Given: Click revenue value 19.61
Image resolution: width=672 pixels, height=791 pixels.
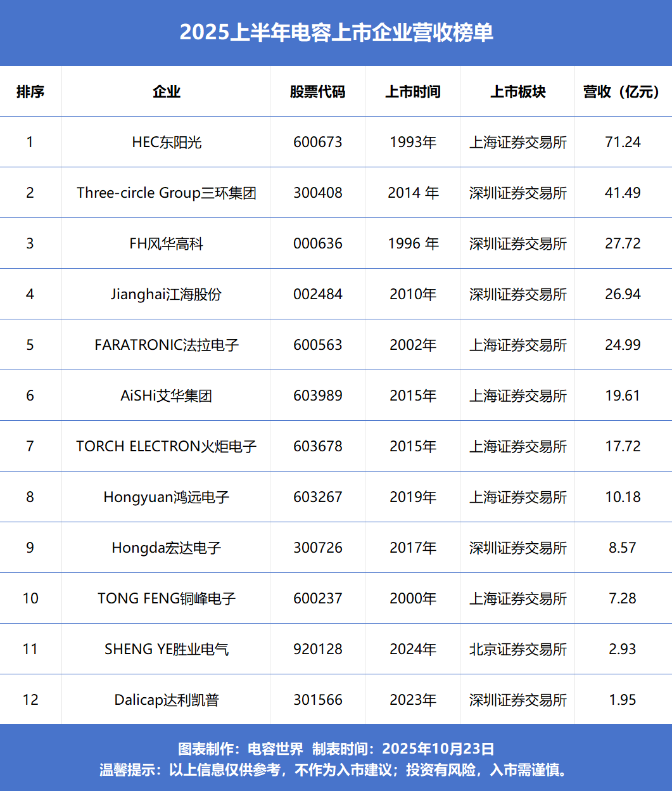Looking at the screenshot, I should (623, 395).
